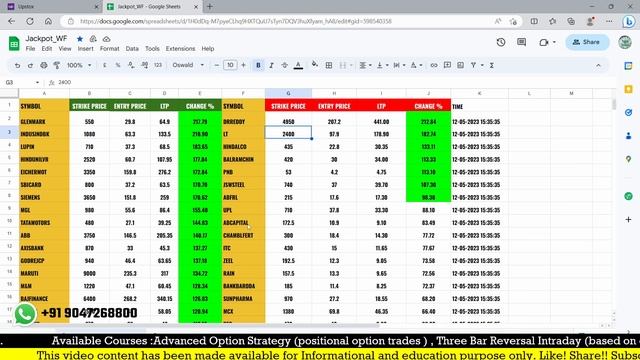640x360 pixels.
Task: Reload the page in browser
Action: point(30,21)
